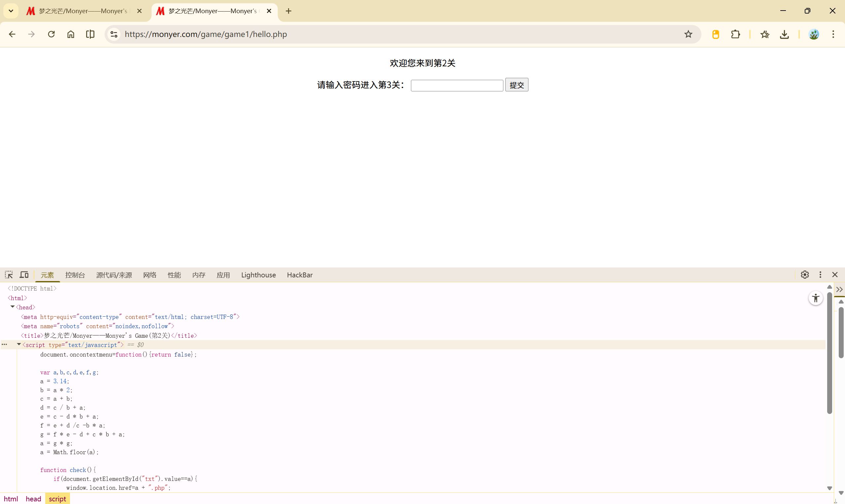
Task: Open the extensions puzzle icon
Action: pos(735,34)
